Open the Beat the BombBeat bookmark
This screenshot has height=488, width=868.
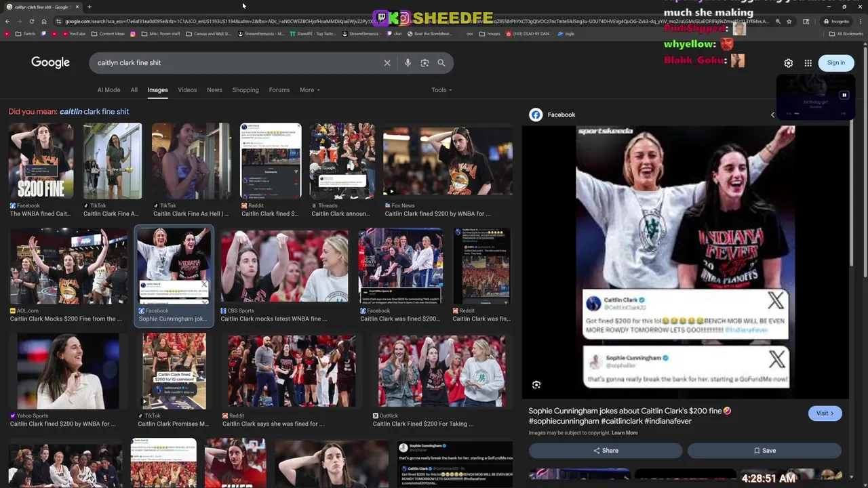[431, 33]
